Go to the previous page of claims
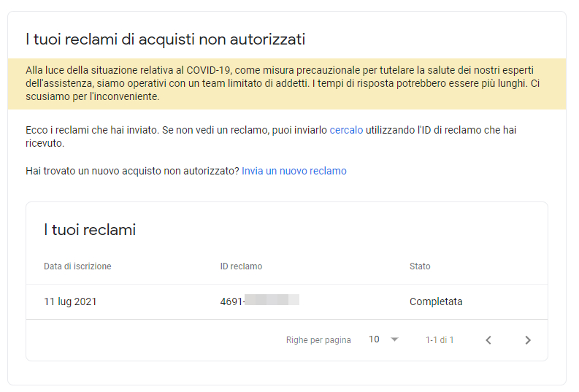The height and width of the screenshot is (392, 579). coord(488,340)
